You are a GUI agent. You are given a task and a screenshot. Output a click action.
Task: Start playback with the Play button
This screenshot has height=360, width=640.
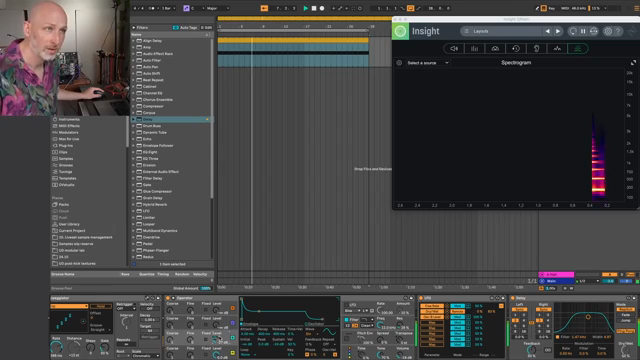point(305,8)
